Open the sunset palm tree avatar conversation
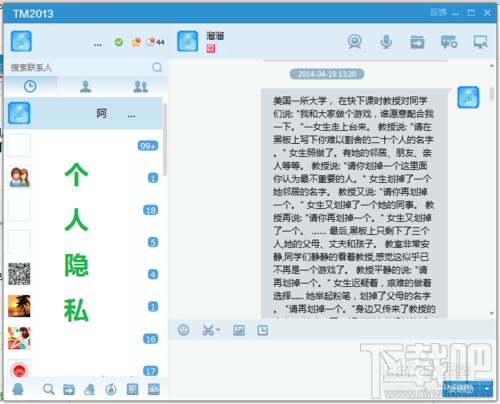Screen dimensions: 500x404 pos(83,306)
